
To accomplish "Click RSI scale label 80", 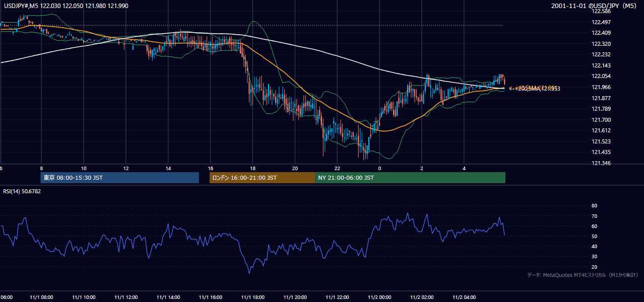I will [x=594, y=206].
